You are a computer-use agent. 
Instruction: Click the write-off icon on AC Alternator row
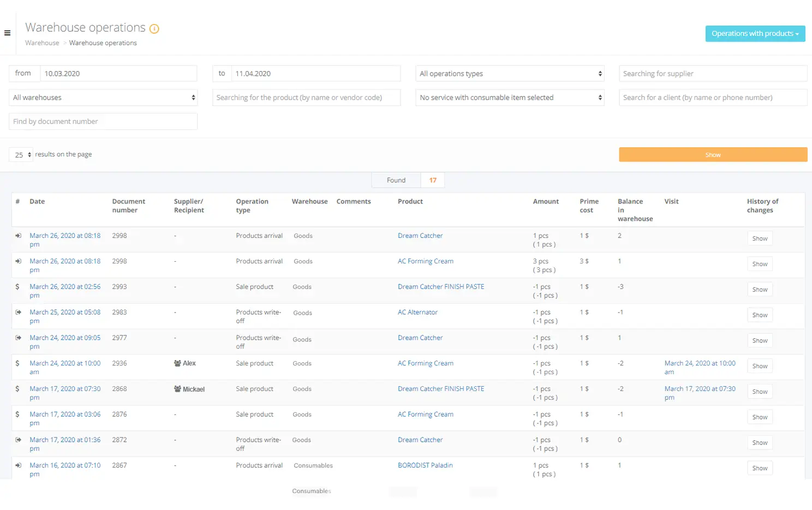pos(18,312)
